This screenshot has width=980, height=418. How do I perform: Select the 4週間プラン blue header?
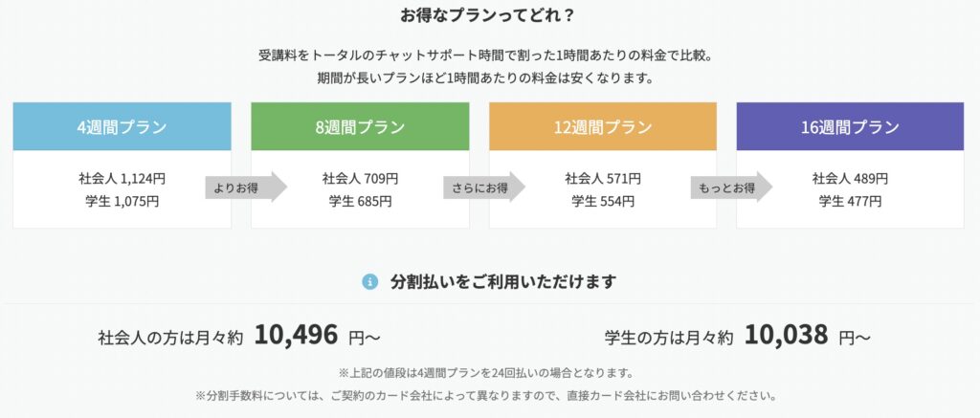122,127
